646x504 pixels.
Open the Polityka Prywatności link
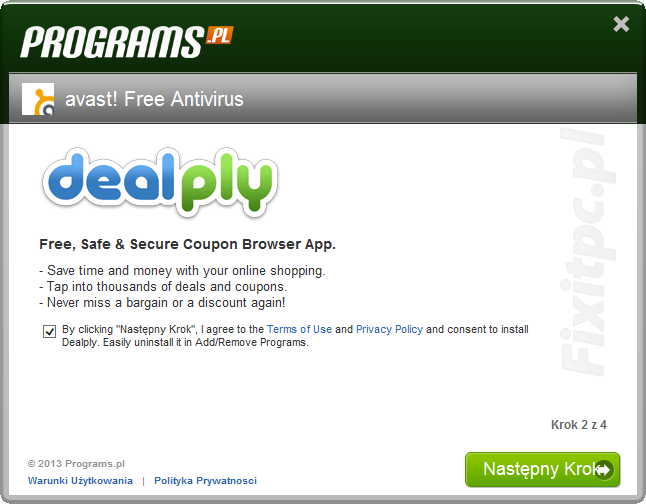pos(206,481)
